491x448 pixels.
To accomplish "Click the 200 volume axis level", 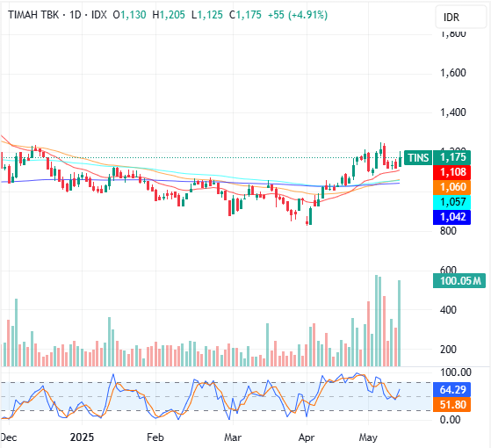I will click(x=448, y=350).
